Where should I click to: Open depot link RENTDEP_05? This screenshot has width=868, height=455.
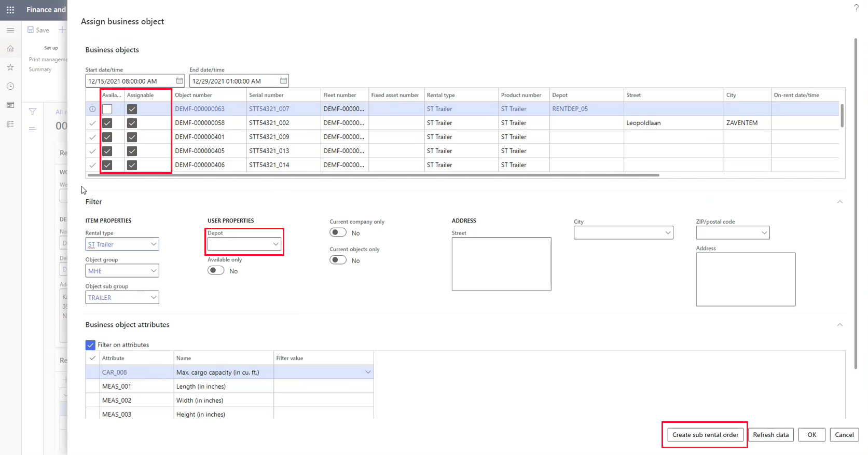pos(570,109)
